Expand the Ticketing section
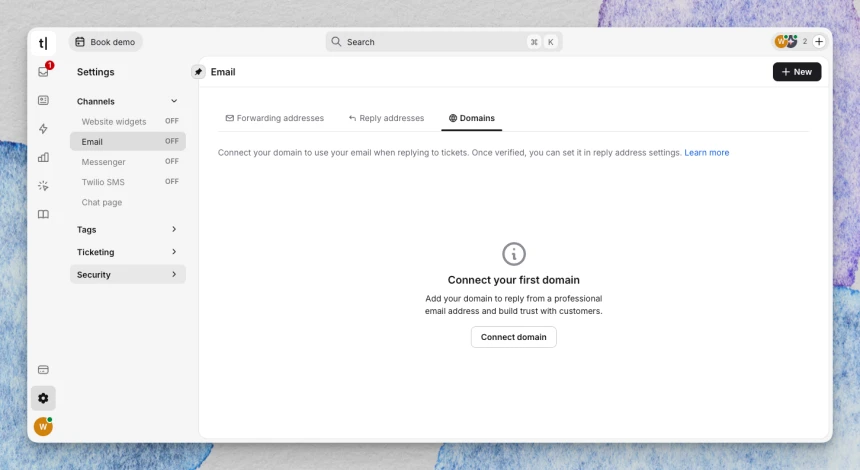This screenshot has height=470, width=860. click(127, 252)
